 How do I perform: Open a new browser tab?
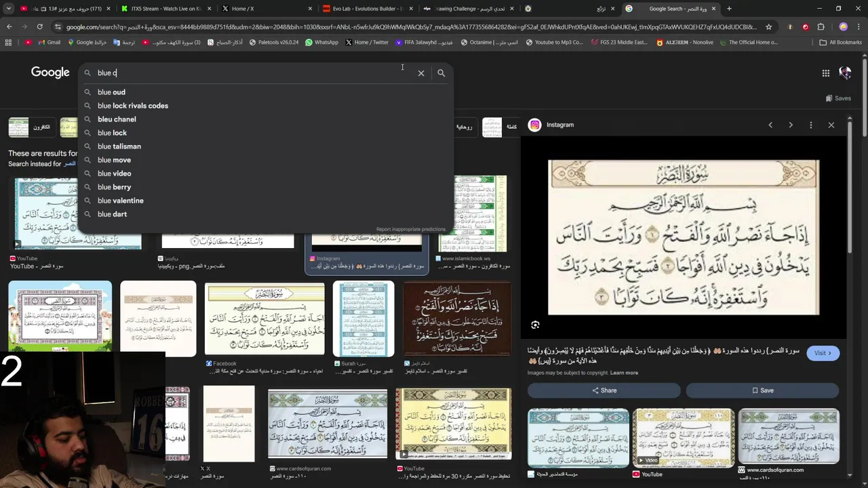[729, 9]
